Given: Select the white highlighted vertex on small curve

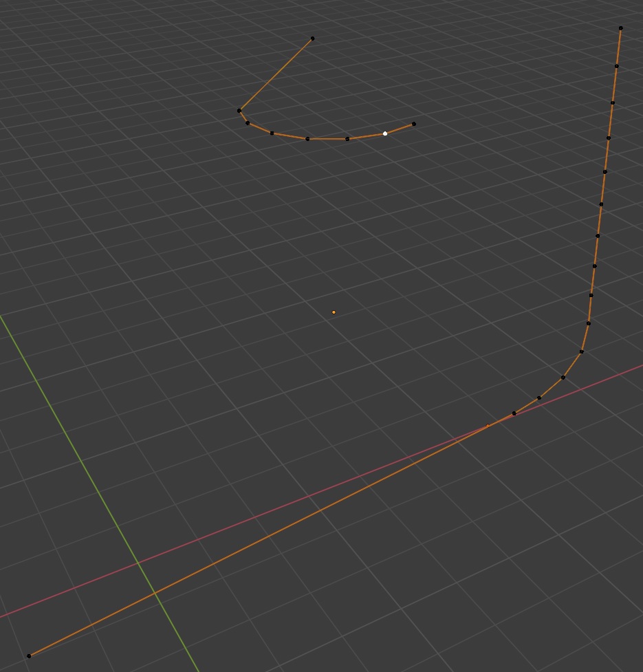Looking at the screenshot, I should 384,133.
